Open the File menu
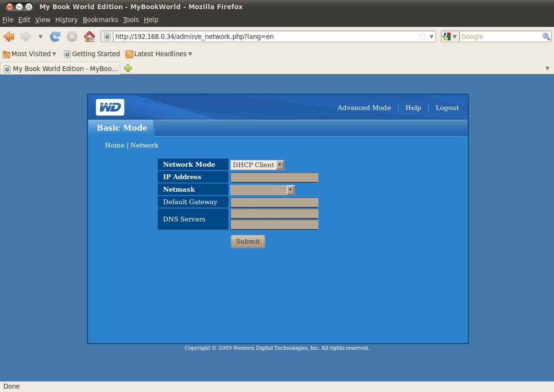The width and height of the screenshot is (554, 392). (8, 20)
